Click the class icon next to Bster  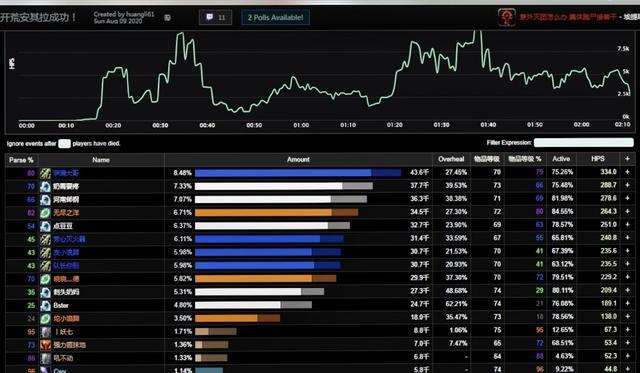pyautogui.click(x=45, y=305)
